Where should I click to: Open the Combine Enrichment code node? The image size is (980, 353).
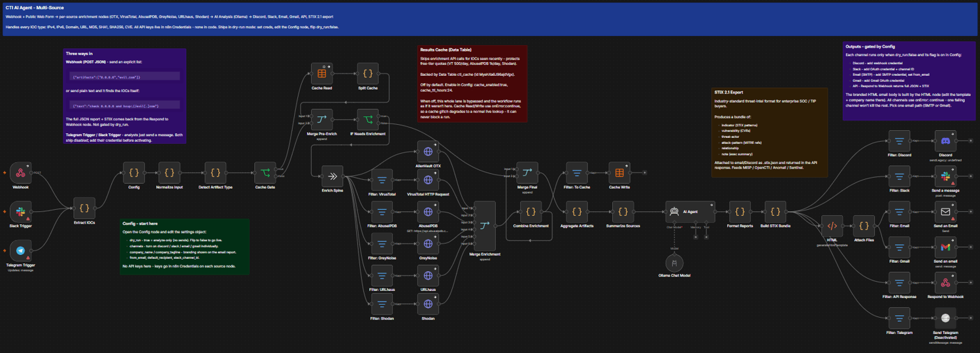[x=531, y=212]
